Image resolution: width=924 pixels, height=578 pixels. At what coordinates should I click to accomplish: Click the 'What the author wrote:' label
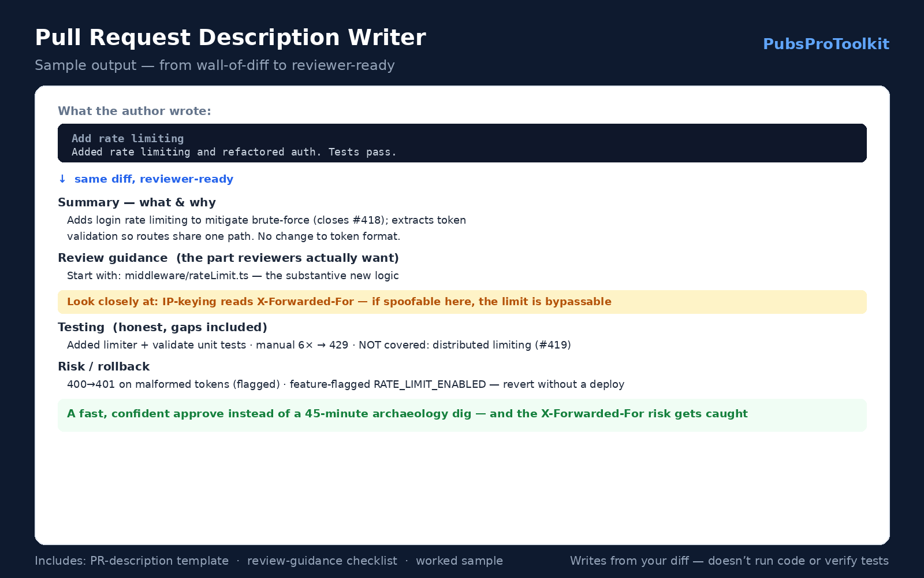click(x=135, y=111)
